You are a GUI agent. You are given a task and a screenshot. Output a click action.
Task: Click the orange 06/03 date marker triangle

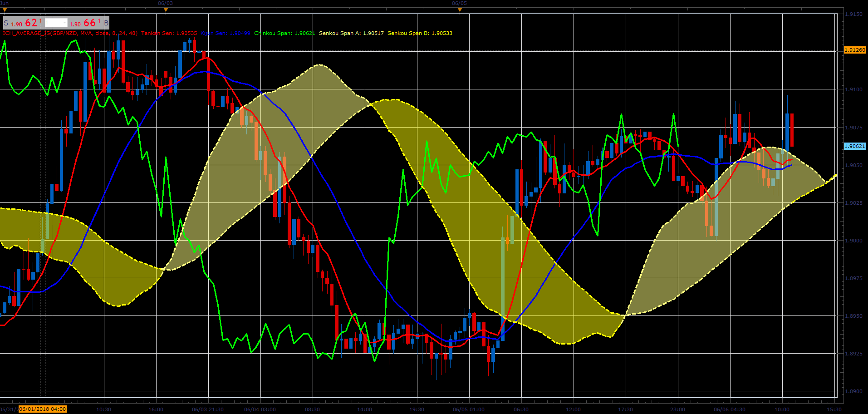(166, 10)
